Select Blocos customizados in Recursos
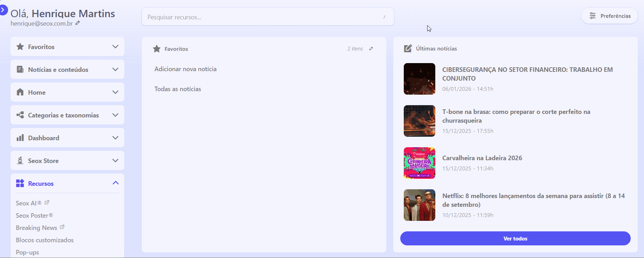This screenshot has height=258, width=644. [x=45, y=240]
